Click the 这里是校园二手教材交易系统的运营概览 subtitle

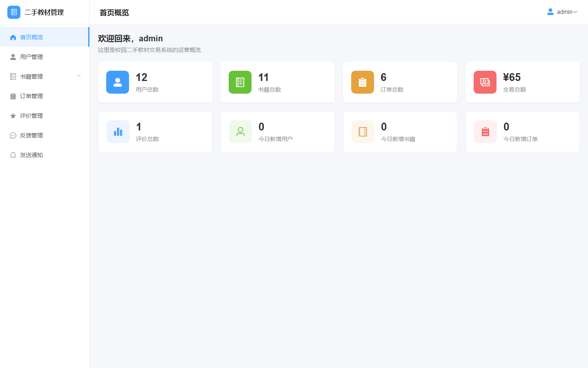point(149,50)
